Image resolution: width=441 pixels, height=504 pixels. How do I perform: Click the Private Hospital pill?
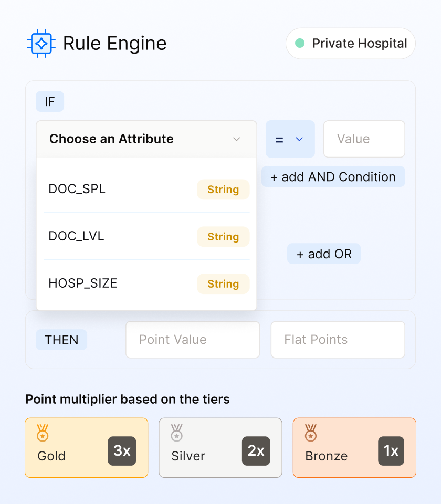(x=350, y=44)
